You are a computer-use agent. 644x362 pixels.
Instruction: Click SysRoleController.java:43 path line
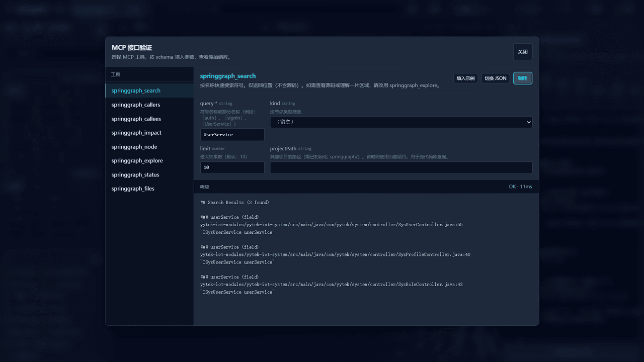[x=331, y=285]
